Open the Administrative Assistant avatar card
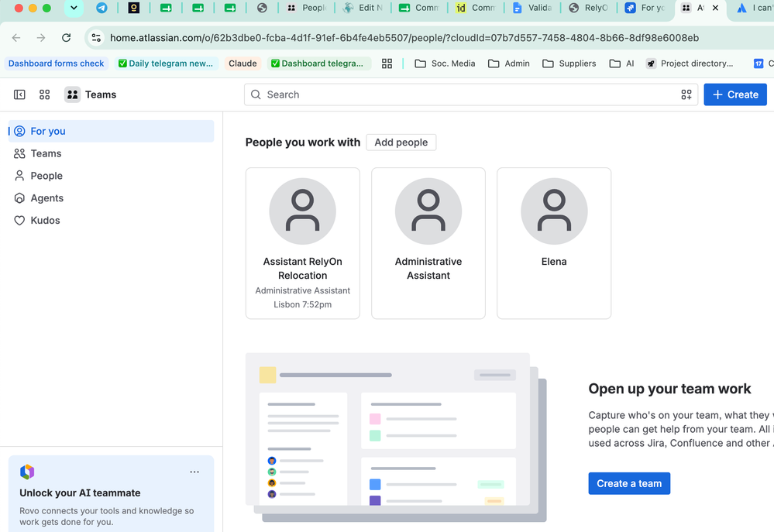 pyautogui.click(x=428, y=211)
